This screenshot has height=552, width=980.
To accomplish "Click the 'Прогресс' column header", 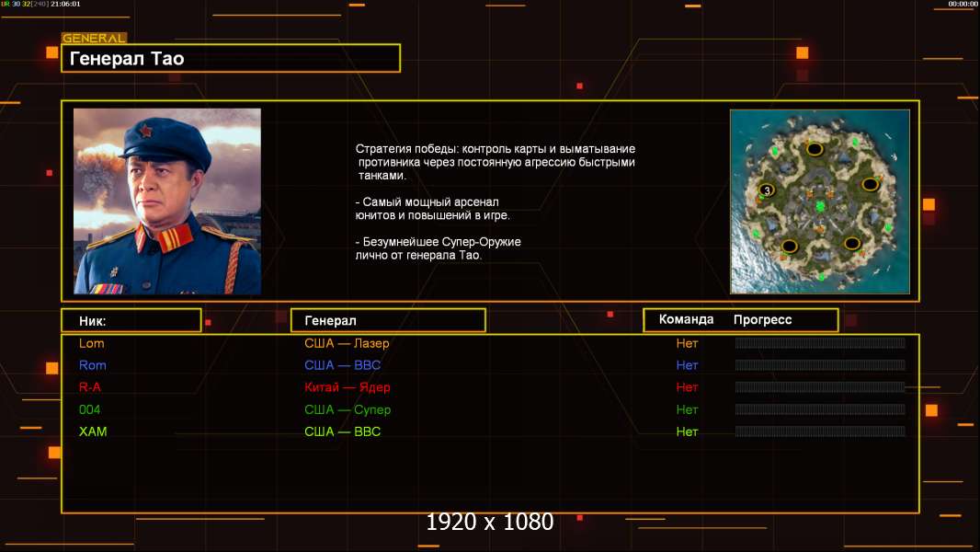I will coord(762,319).
